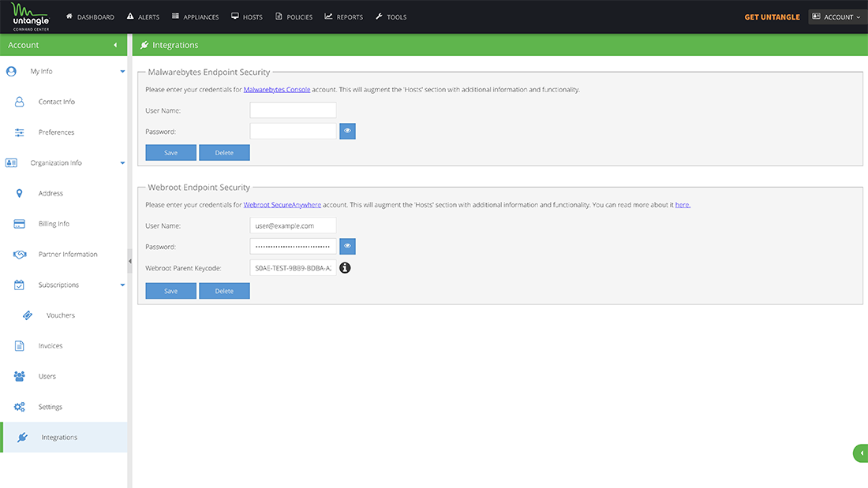Viewport: 868px width, 488px height.
Task: Focus the Webroot Parent Keycode field
Action: click(x=293, y=268)
